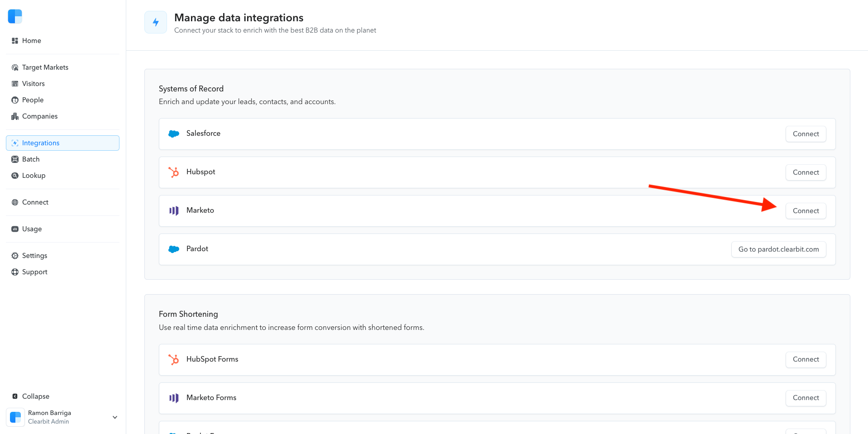
Task: Click the HubSpot Forms label
Action: (x=212, y=359)
